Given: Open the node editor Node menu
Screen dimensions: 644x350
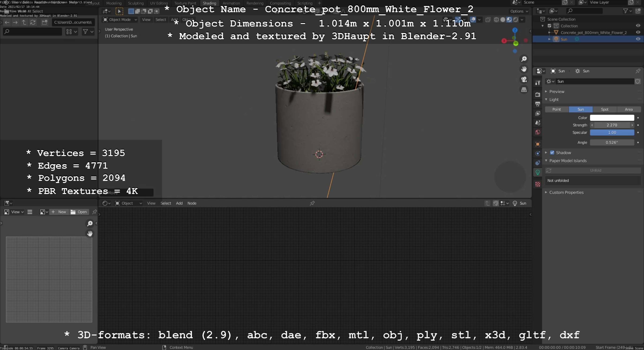Looking at the screenshot, I should pos(192,203).
